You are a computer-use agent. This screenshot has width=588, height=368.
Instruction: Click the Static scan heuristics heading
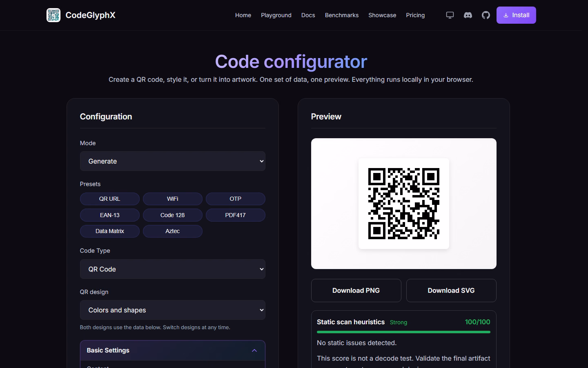tap(351, 322)
